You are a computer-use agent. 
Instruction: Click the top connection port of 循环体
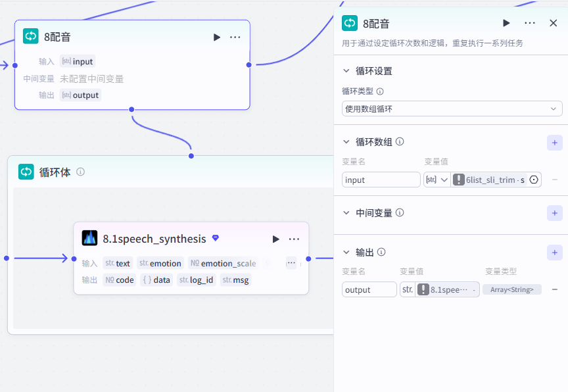[x=191, y=156]
